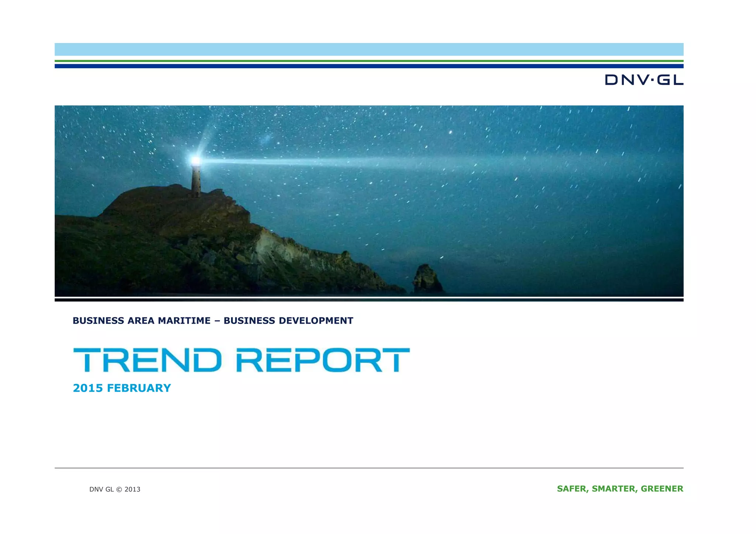Click the word GREENER in the tagline
The image size is (756, 534).
[x=662, y=489]
